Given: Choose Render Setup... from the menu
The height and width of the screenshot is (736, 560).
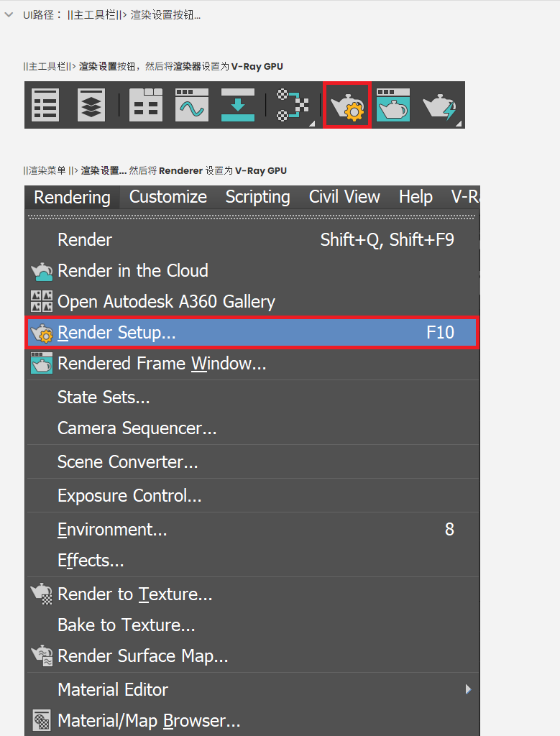Looking at the screenshot, I should tap(252, 332).
